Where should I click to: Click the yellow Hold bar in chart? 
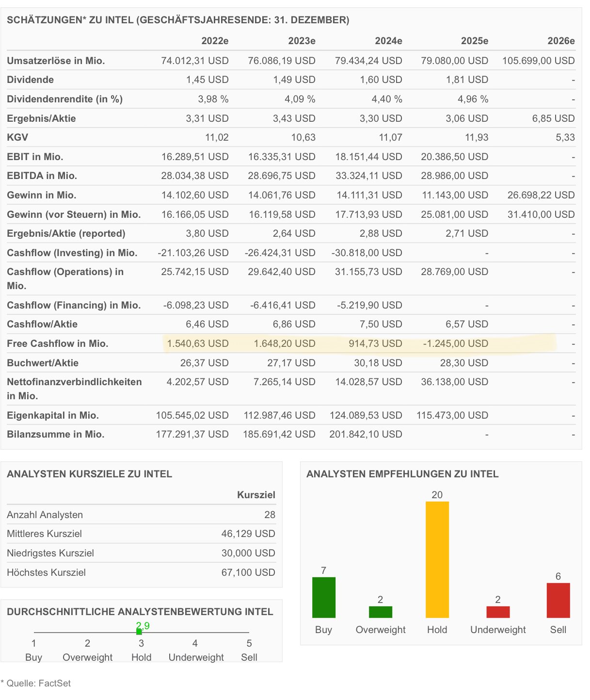[x=437, y=559]
